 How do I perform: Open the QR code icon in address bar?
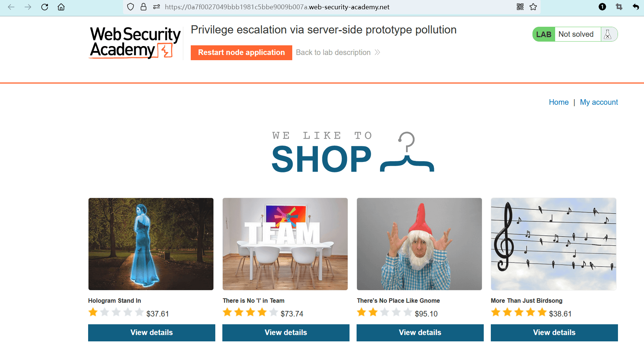tap(520, 7)
